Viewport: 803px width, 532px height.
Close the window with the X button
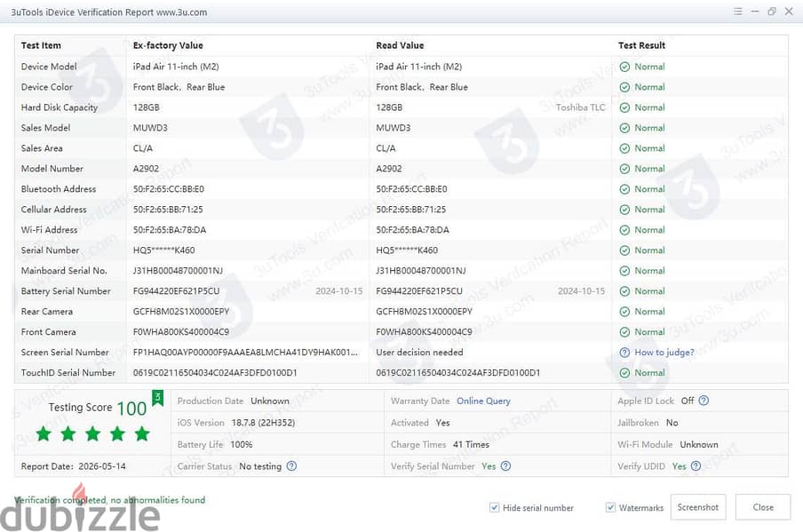click(789, 12)
